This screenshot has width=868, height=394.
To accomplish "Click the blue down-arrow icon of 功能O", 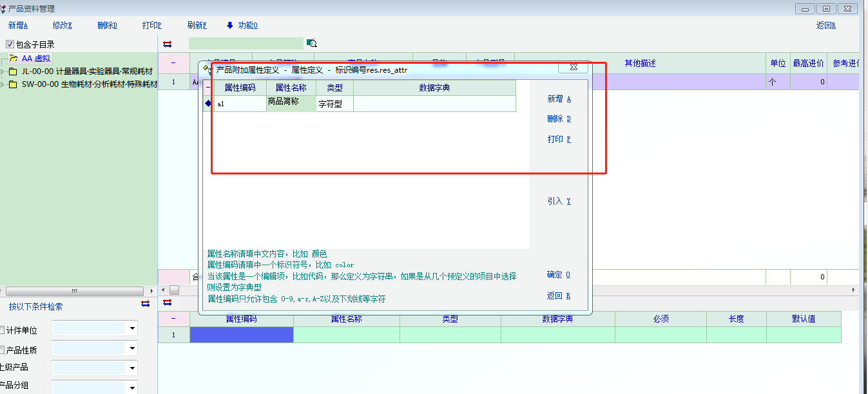I will 229,26.
